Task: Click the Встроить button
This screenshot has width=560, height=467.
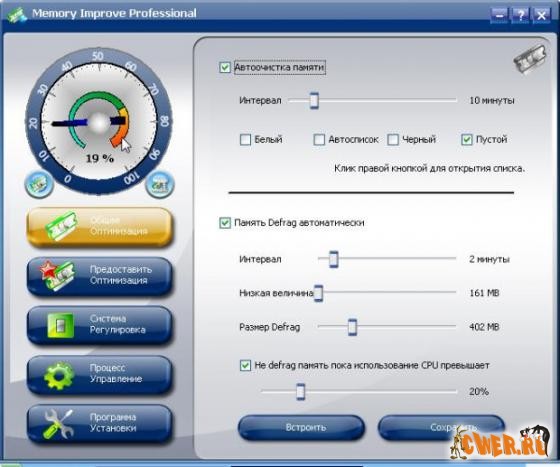Action: [x=301, y=427]
